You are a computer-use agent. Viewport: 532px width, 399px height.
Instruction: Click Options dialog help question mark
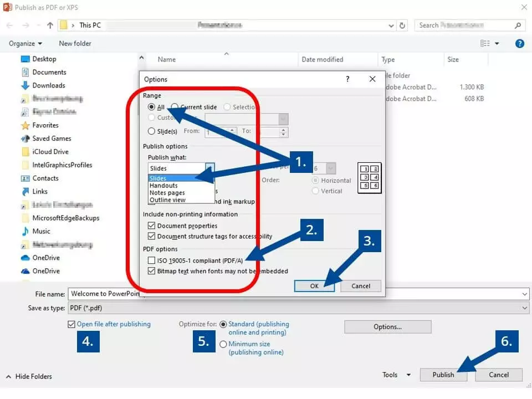(x=347, y=79)
